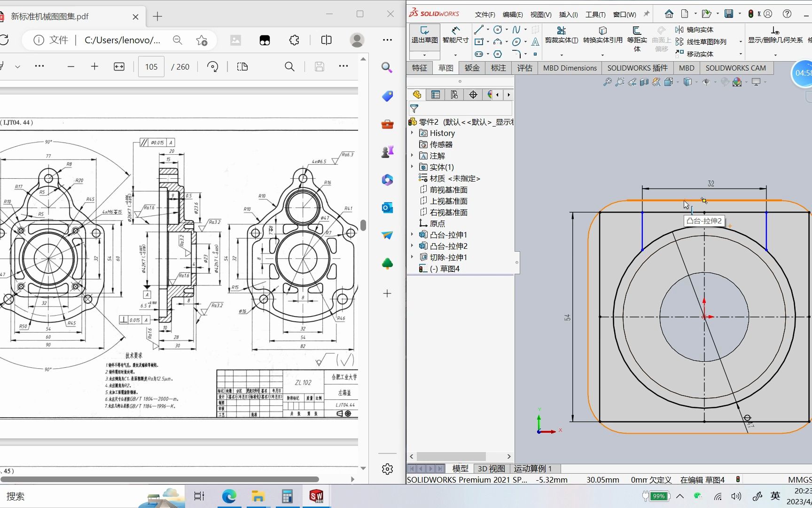Click the Section View icon

coord(644,82)
